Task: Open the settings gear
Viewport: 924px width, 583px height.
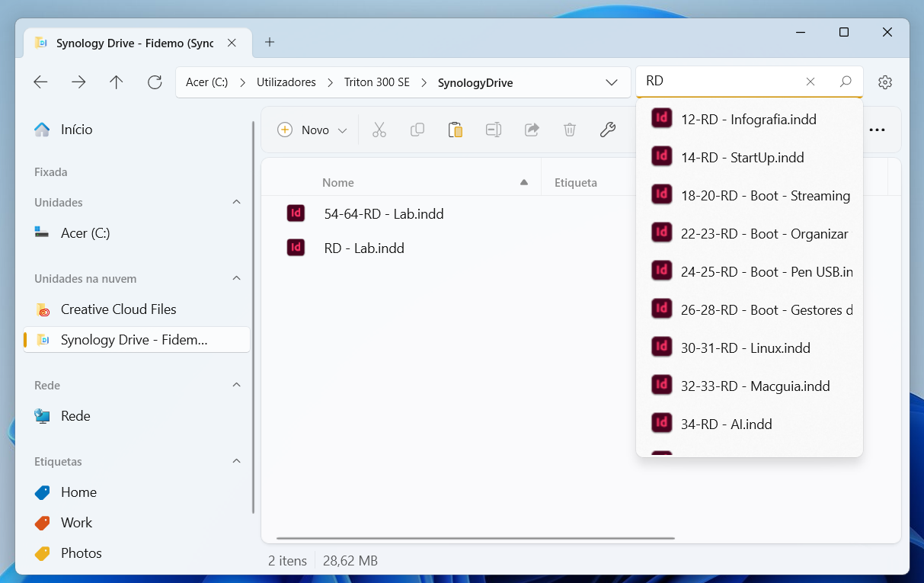Action: (x=884, y=82)
